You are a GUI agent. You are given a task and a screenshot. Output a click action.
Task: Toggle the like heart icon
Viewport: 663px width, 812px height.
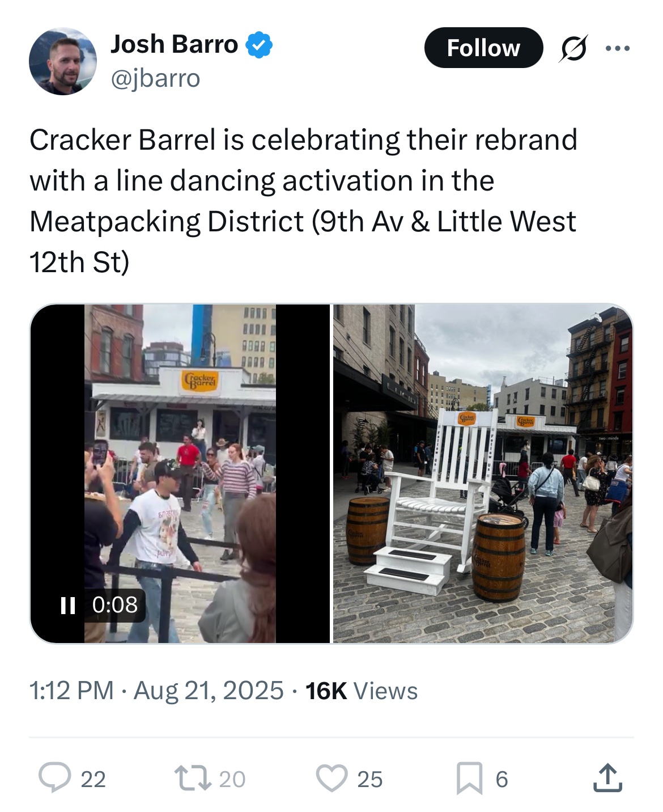click(331, 778)
